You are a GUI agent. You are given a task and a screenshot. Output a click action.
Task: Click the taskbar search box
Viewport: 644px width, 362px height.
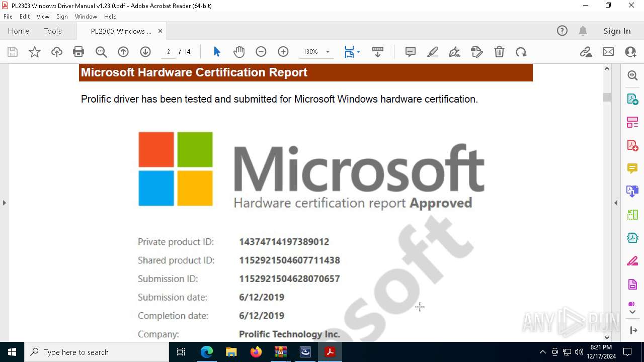(x=97, y=352)
